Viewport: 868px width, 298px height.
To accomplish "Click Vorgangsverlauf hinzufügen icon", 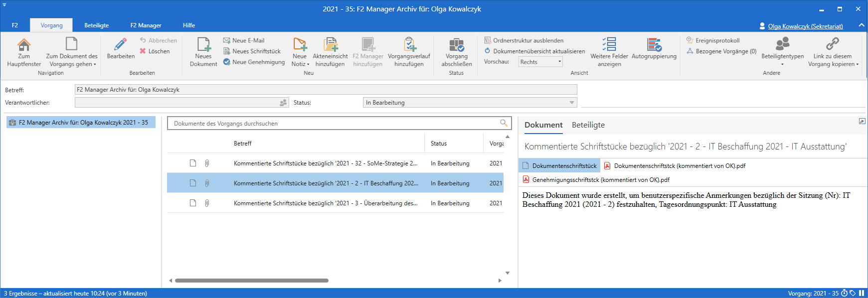I will point(409,45).
